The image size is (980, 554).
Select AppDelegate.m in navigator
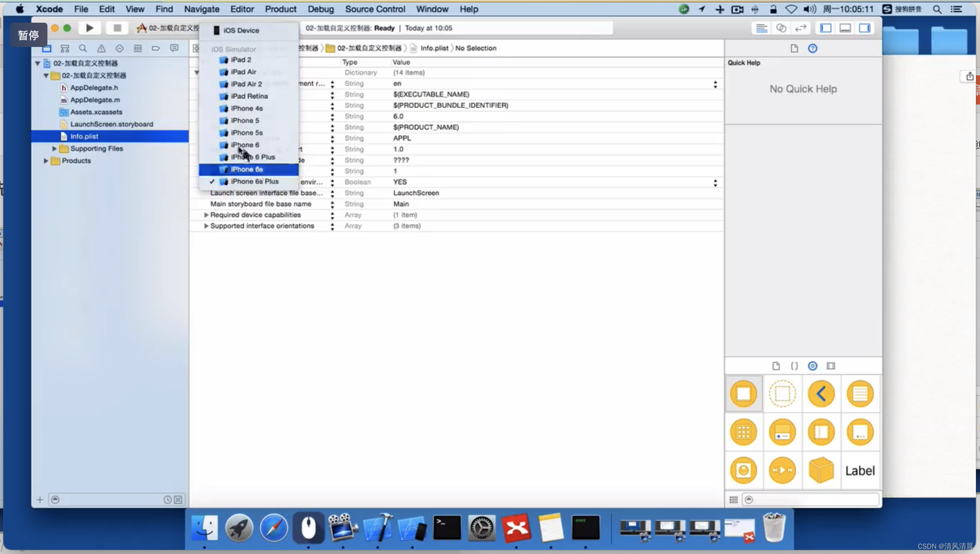(95, 100)
